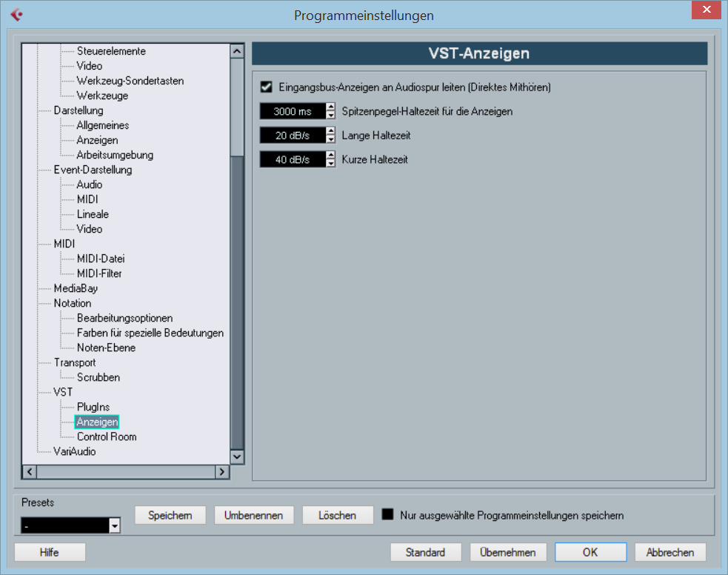The width and height of the screenshot is (728, 575).
Task: Select the Event-Darstellung category
Action: click(x=93, y=170)
